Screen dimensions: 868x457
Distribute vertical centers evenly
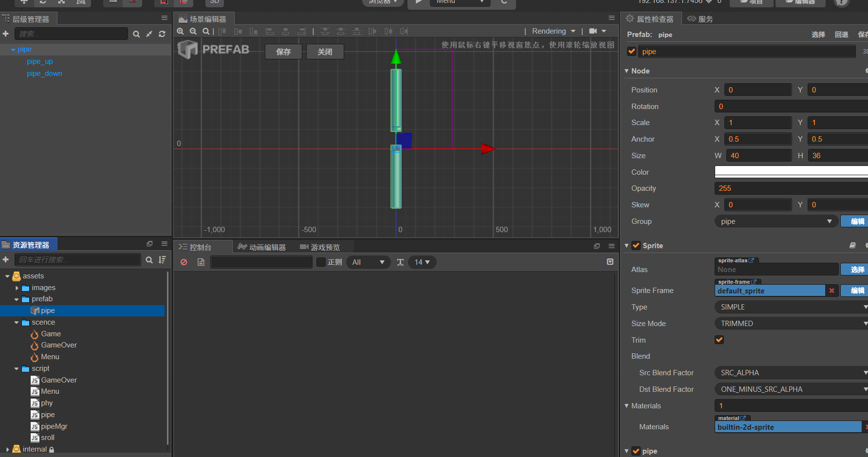coord(341,31)
